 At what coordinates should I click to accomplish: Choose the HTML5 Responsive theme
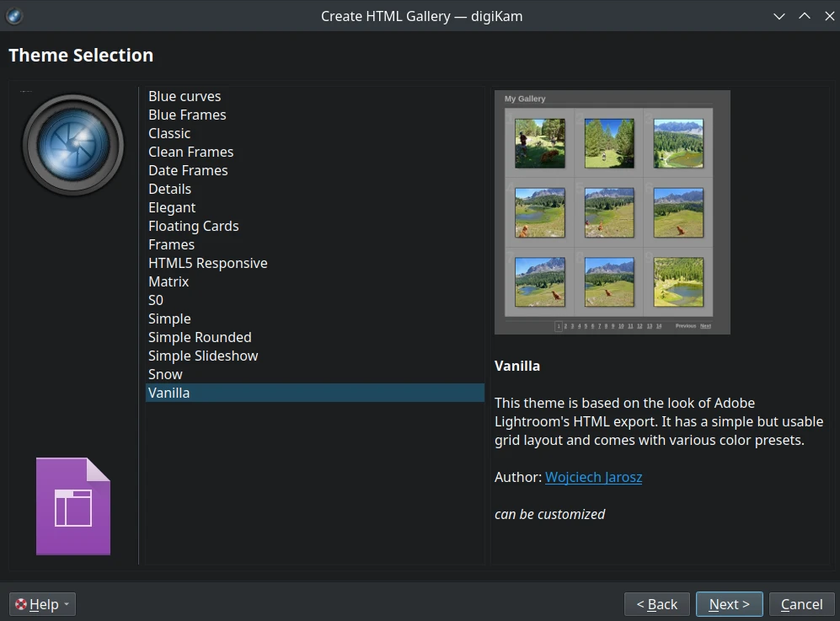(x=207, y=263)
